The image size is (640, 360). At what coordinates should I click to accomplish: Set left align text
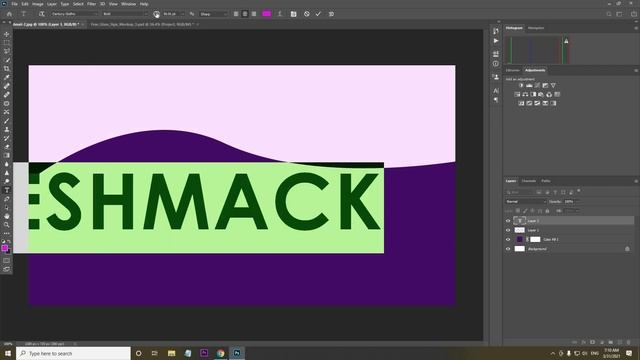point(236,14)
